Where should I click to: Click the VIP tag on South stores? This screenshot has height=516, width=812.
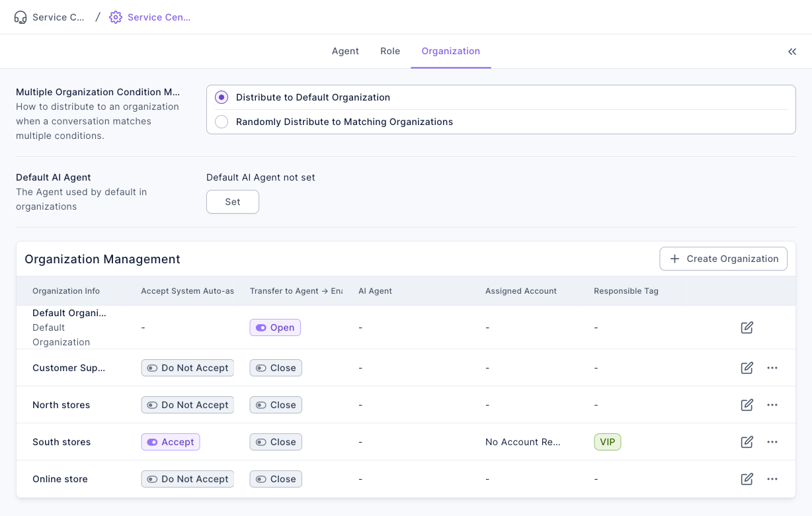coord(608,442)
